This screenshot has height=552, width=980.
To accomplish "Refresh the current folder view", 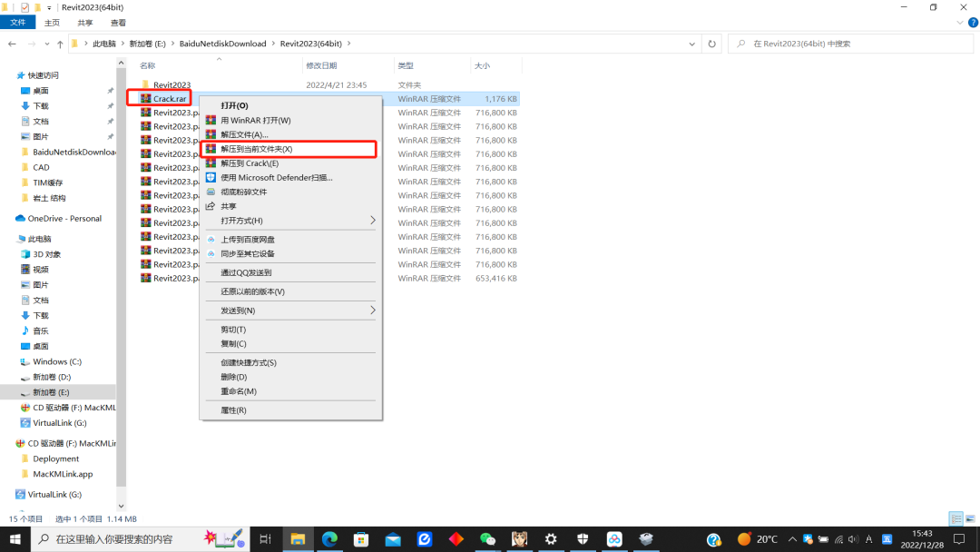I will coord(712,44).
